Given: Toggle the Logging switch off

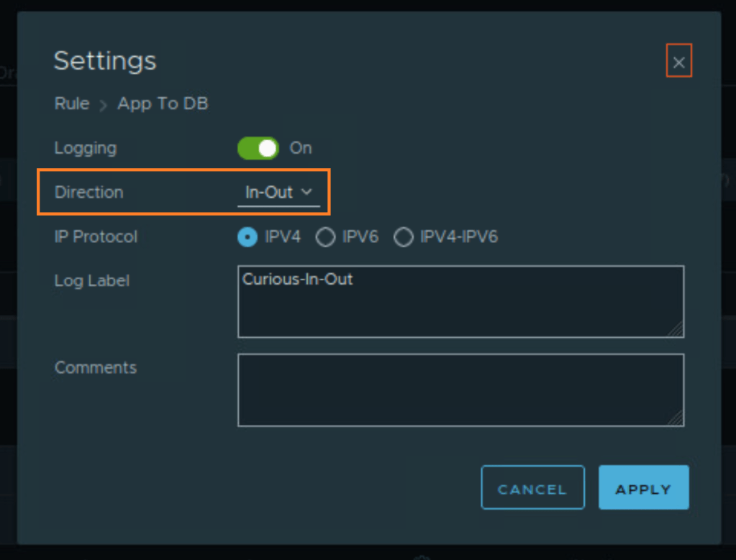Looking at the screenshot, I should (258, 148).
